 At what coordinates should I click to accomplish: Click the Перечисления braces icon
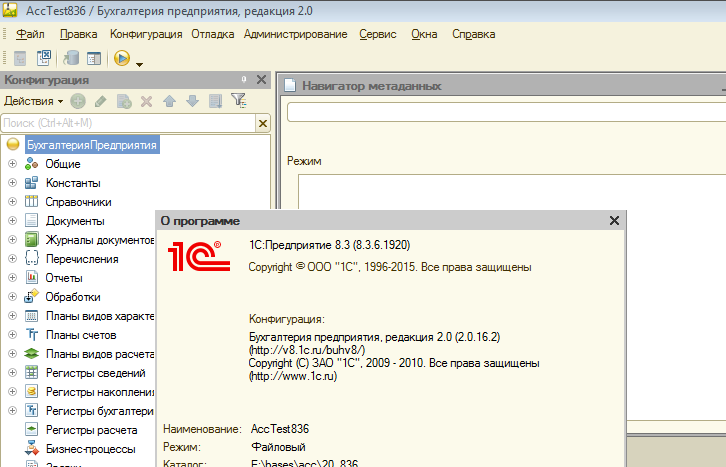(x=31, y=258)
